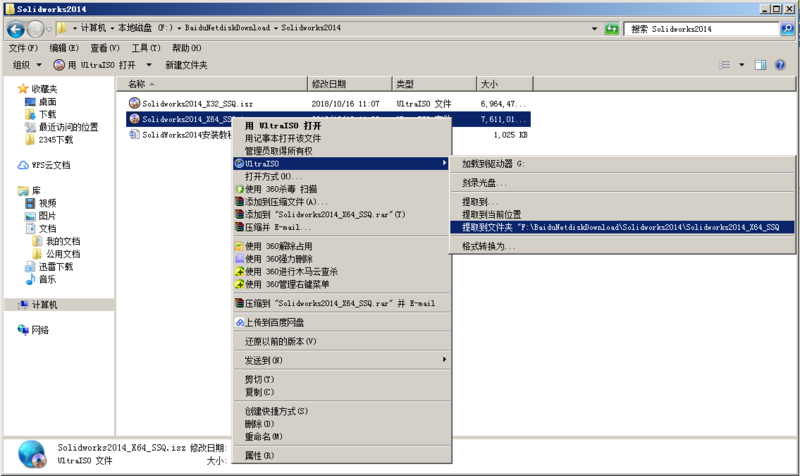Toggle the preview pane icon
Viewport: 800px width, 476px height.
(x=760, y=65)
